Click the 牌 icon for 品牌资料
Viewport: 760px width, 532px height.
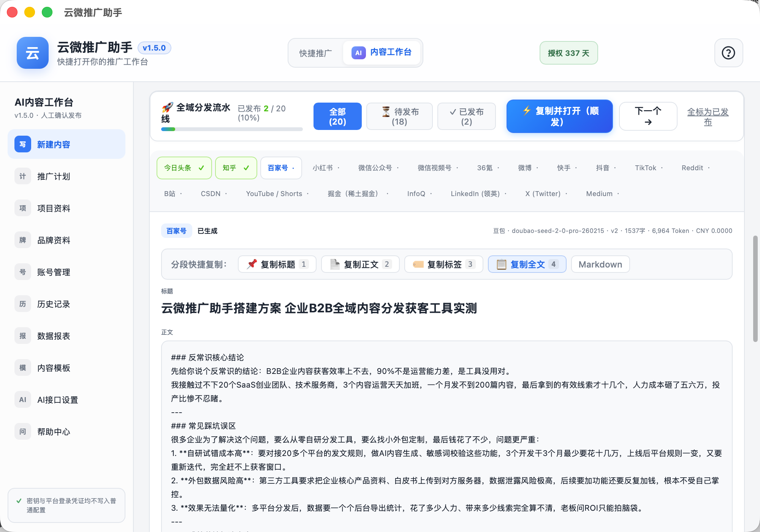(x=23, y=240)
